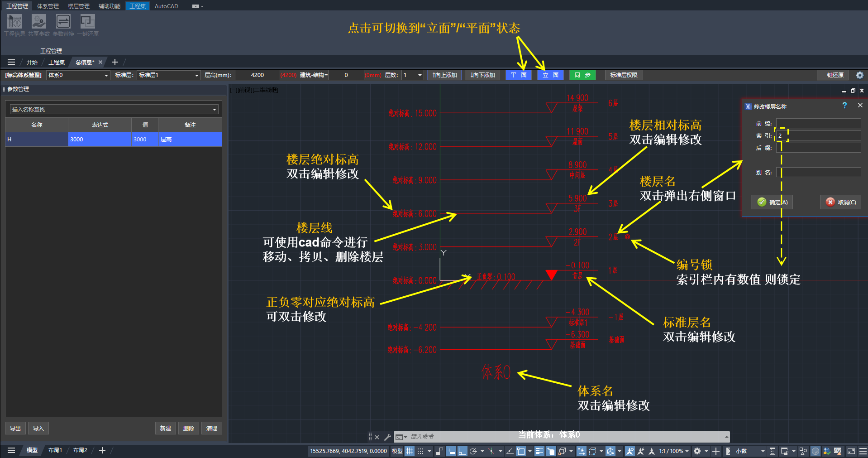Click the 一键还原 ribbon restore icon
The width and height of the screenshot is (868, 458).
tap(88, 22)
